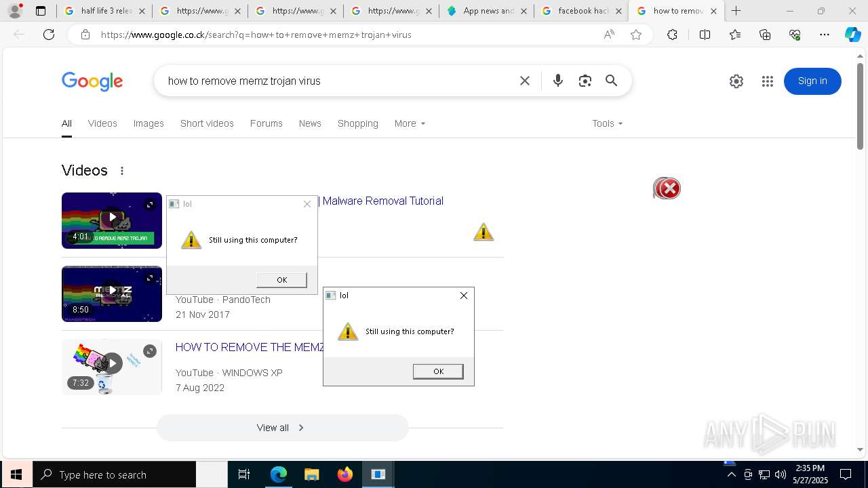Launch Firefox from the taskbar
Screen dimensions: 868x488
[345, 474]
